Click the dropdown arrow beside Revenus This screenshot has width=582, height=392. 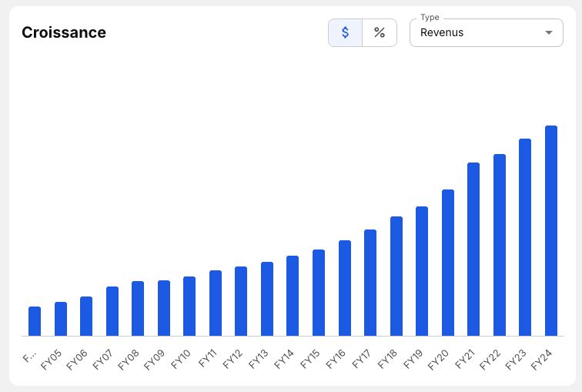(x=549, y=32)
